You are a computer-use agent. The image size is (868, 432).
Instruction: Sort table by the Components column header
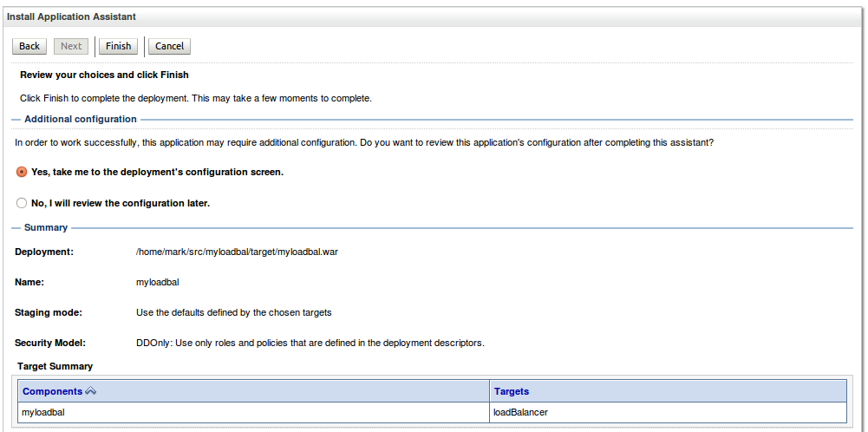[53, 391]
